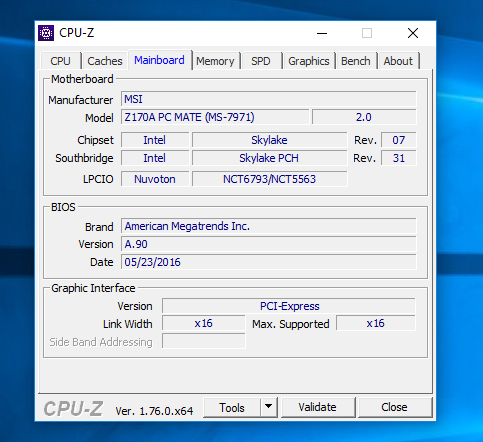The height and width of the screenshot is (442, 483).
Task: Switch to the Caches tab
Action: coord(105,61)
